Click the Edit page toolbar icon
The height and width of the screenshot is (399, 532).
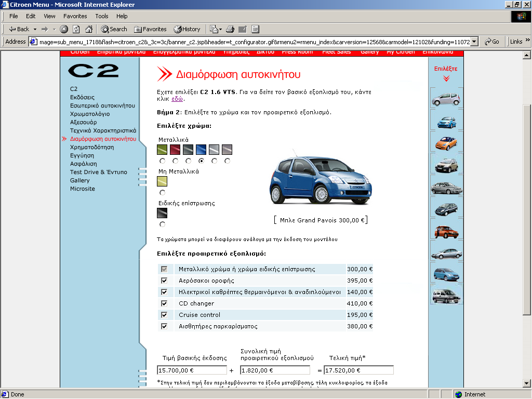coord(243,29)
